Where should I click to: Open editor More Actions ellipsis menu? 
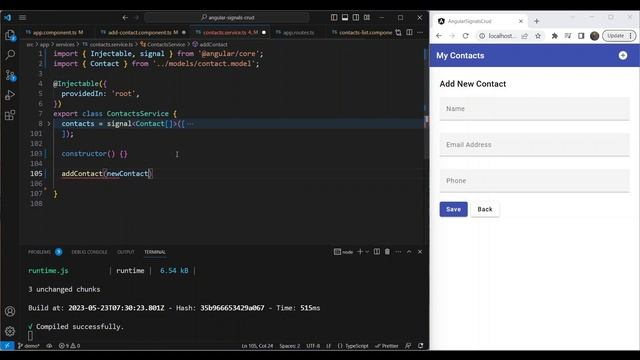420,32
